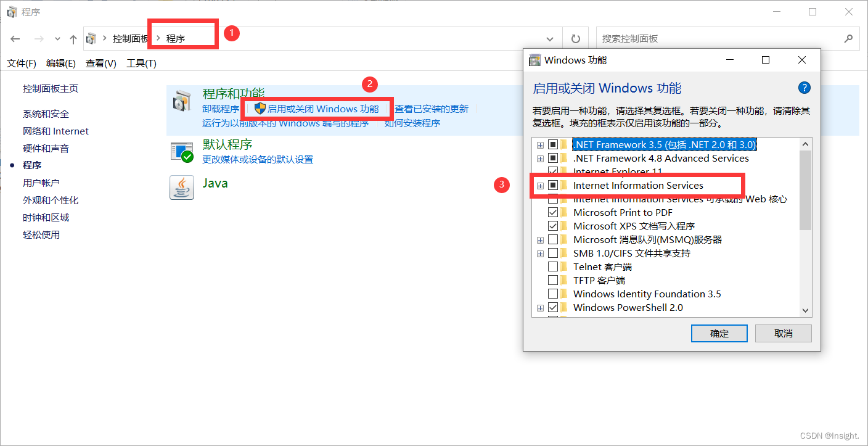Image resolution: width=868 pixels, height=446 pixels.
Task: Click the 查看已安装的更新 link
Action: tap(432, 109)
